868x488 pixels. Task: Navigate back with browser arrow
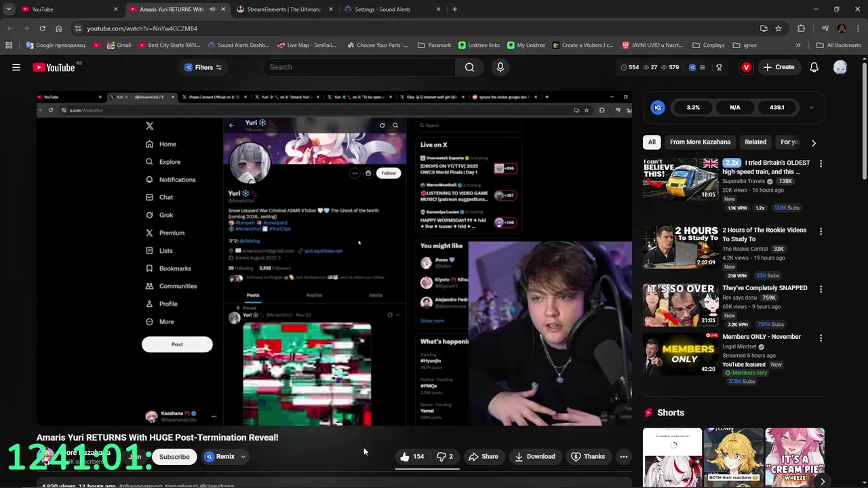click(x=9, y=28)
